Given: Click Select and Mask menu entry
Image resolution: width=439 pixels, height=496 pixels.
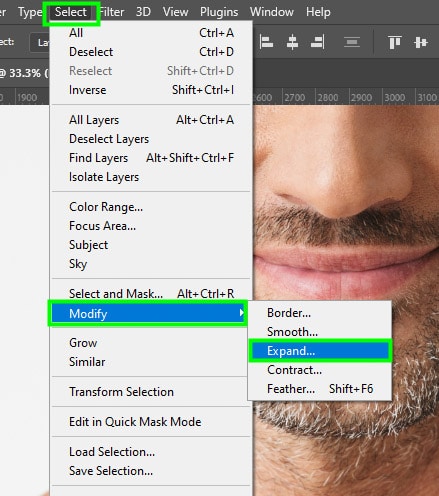Looking at the screenshot, I should tap(151, 294).
